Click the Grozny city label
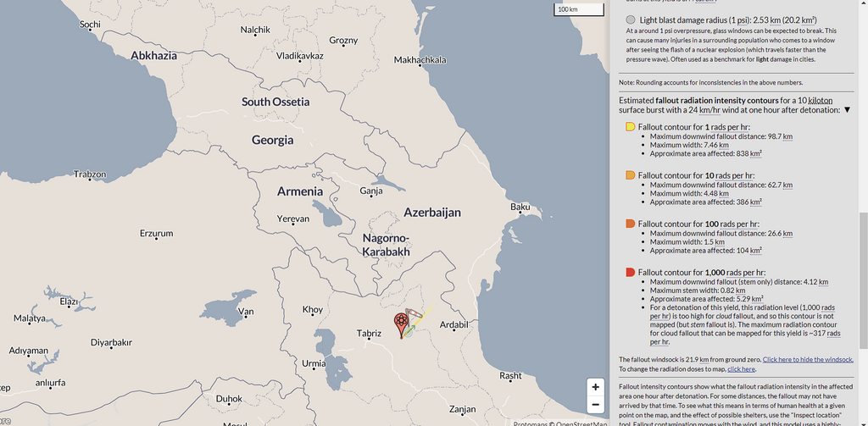 coord(344,41)
